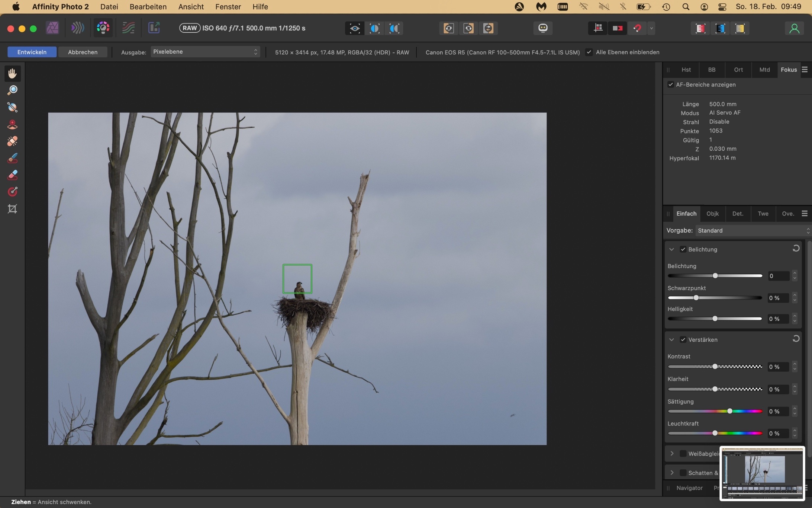The height and width of the screenshot is (508, 812).
Task: Open the Assistant robot icon
Action: pos(542,28)
